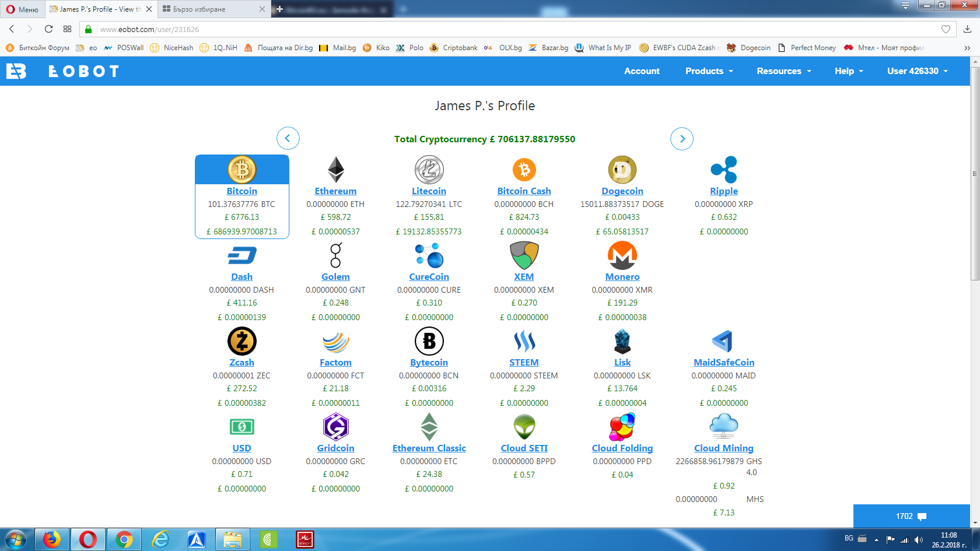
Task: Click the Lisk crystal icon
Action: tap(622, 341)
